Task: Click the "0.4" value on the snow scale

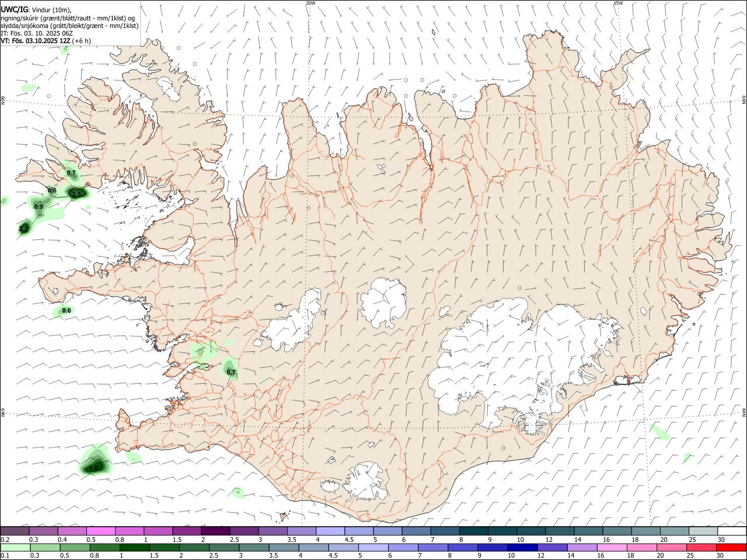Action: [x=62, y=540]
